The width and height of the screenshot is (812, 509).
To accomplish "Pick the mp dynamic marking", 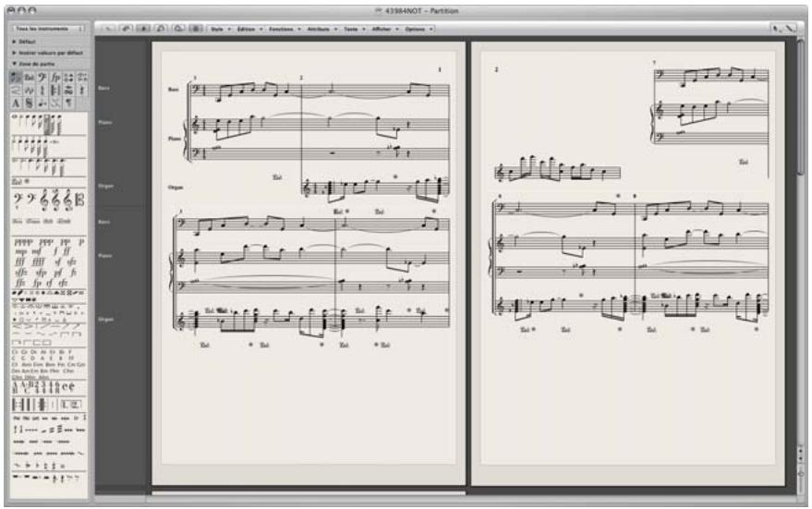I will 21,251.
